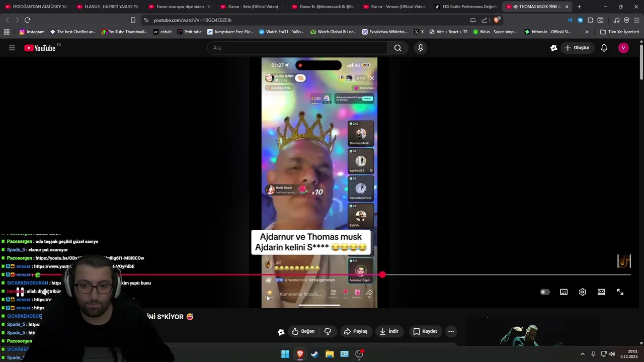Open the player settings gear
Viewport: 644px width, 362px height.
583,292
